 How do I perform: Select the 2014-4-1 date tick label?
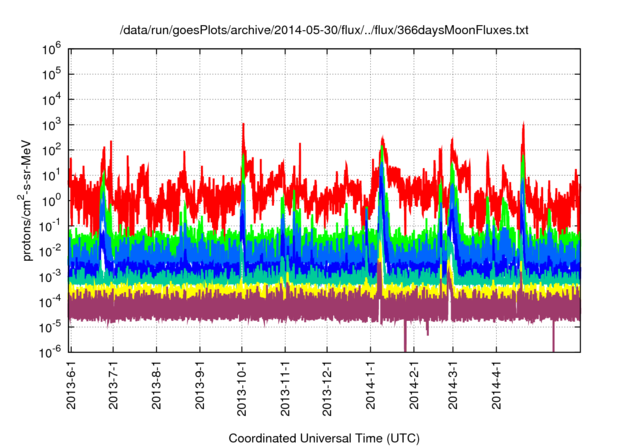[498, 385]
